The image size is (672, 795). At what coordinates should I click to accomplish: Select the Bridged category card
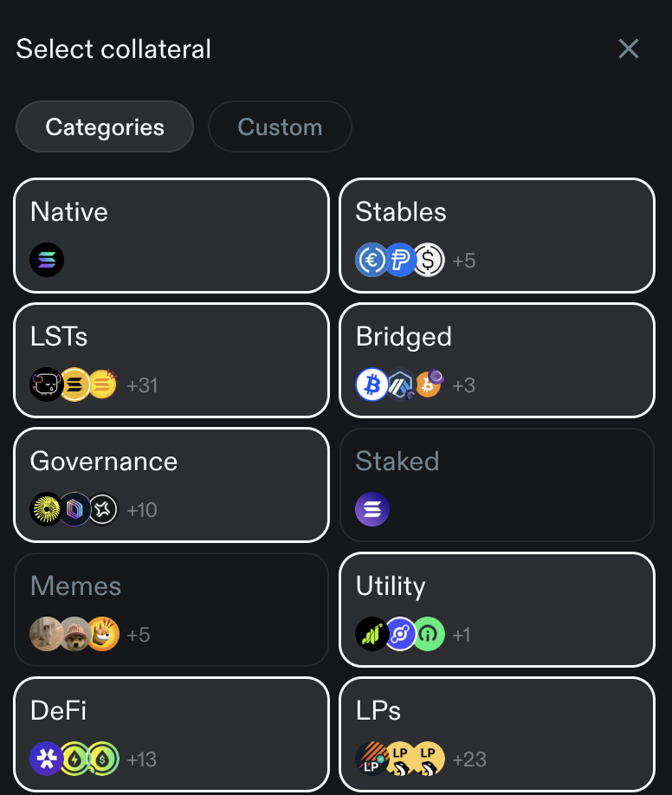tap(496, 360)
